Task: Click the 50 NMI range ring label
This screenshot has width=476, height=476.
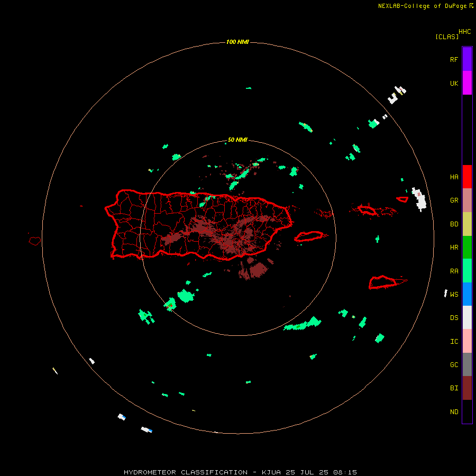Action: point(237,140)
